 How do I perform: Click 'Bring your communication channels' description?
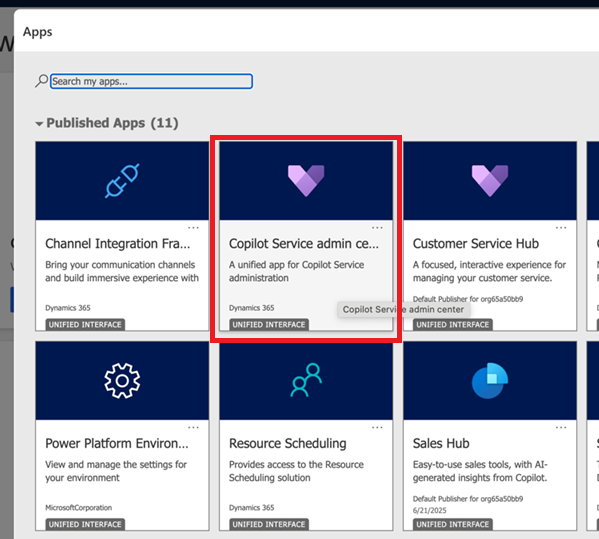pos(122,271)
